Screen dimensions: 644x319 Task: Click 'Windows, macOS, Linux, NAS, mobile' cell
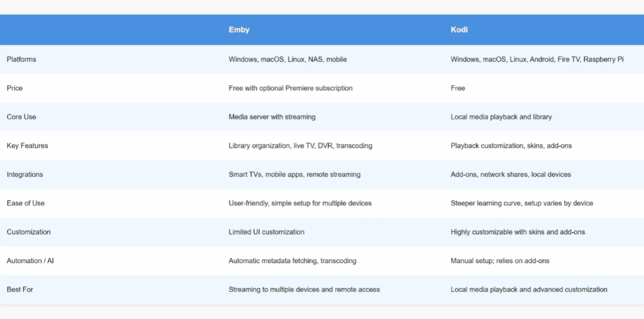pyautogui.click(x=287, y=60)
